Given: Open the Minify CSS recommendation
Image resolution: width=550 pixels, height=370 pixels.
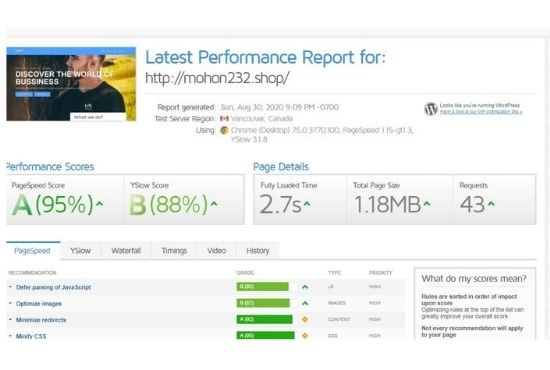Looking at the screenshot, I should (x=31, y=336).
